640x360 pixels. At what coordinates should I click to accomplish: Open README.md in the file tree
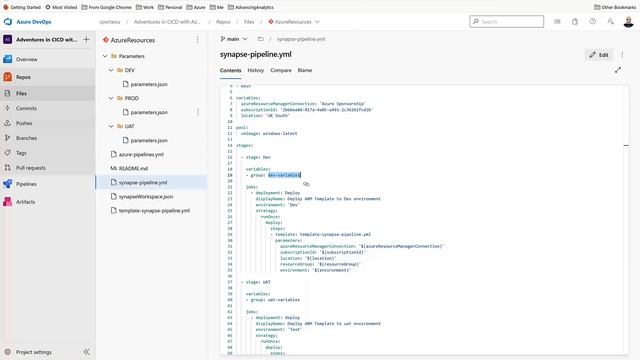coord(133,168)
